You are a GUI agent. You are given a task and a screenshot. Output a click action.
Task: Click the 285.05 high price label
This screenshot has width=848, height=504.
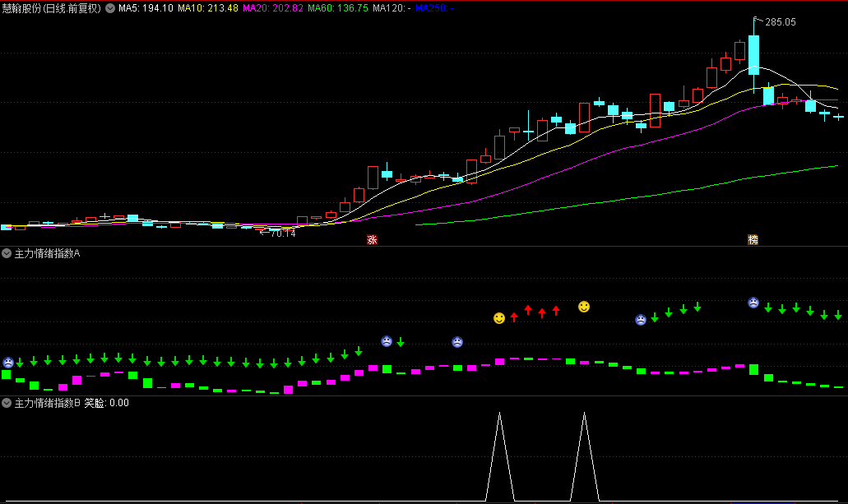tap(781, 22)
